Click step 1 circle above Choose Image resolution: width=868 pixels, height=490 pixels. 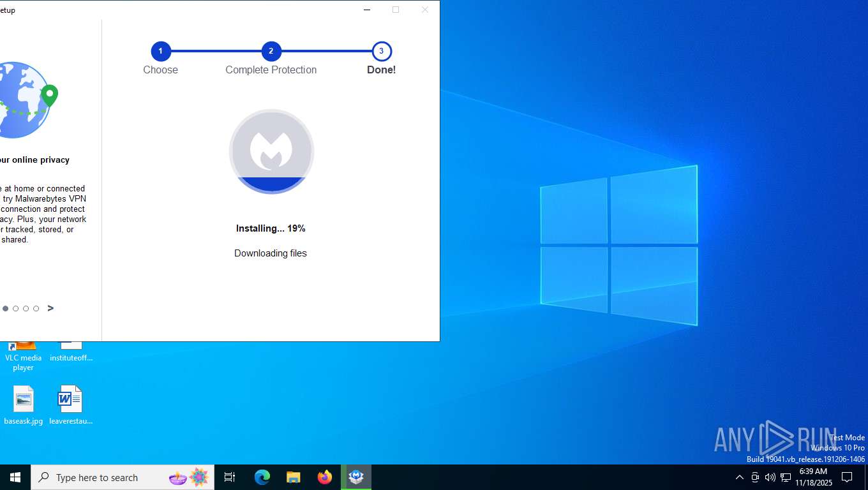click(160, 51)
